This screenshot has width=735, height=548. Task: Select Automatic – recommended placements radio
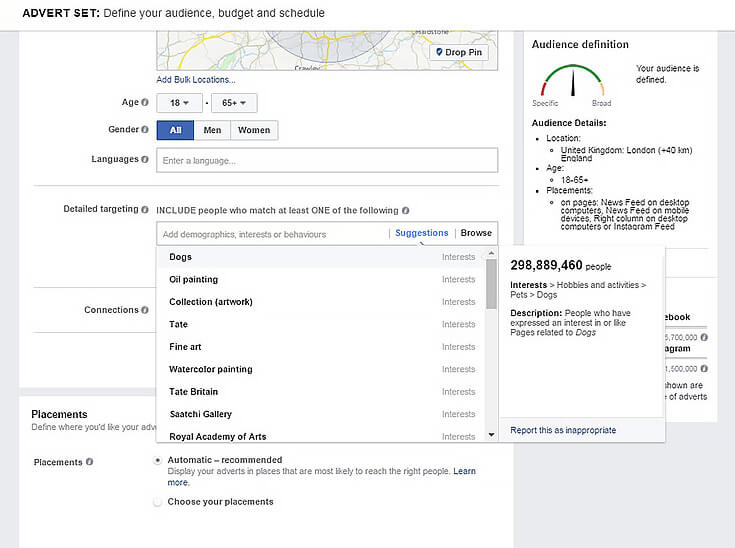coord(158,460)
